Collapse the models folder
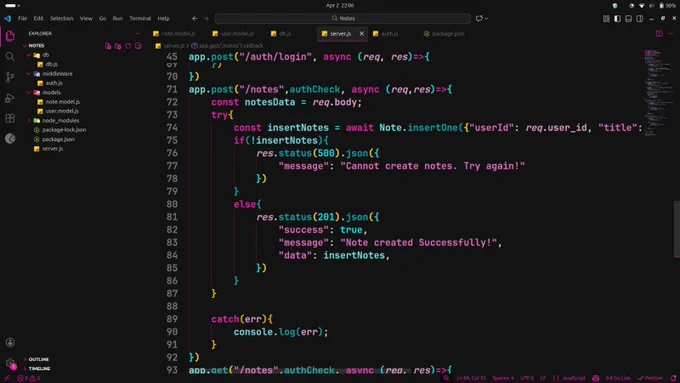 point(29,92)
